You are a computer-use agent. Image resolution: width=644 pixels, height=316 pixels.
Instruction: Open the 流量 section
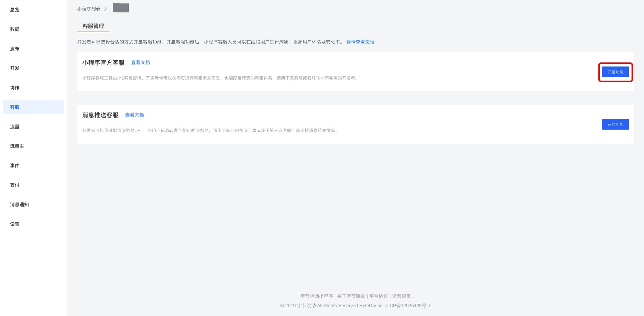[x=15, y=127]
